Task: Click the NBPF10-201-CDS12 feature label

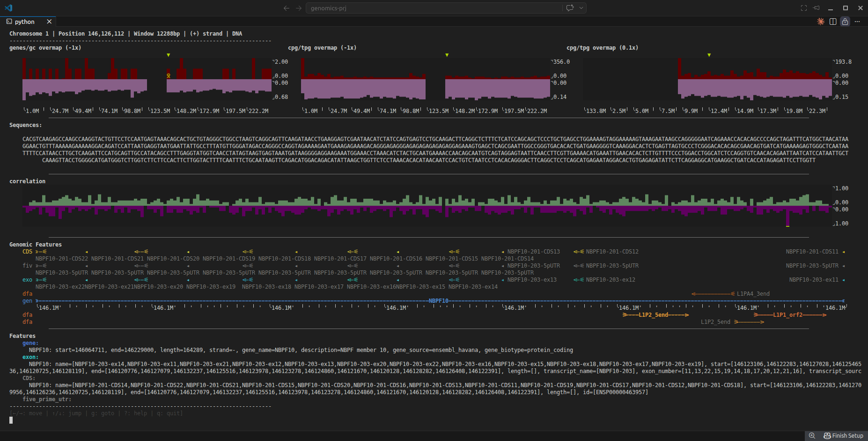Action: coord(612,252)
